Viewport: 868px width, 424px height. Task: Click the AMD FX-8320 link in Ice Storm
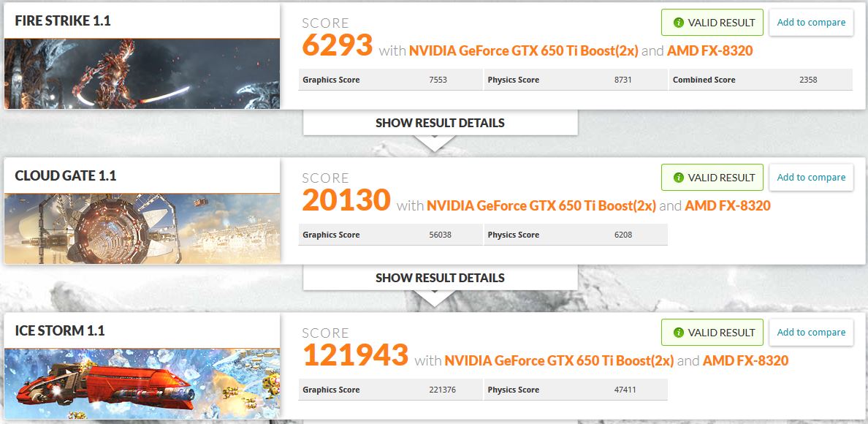pyautogui.click(x=745, y=361)
